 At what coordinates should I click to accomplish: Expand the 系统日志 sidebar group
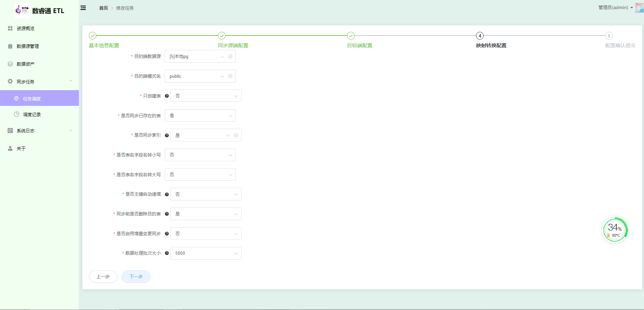[39, 131]
